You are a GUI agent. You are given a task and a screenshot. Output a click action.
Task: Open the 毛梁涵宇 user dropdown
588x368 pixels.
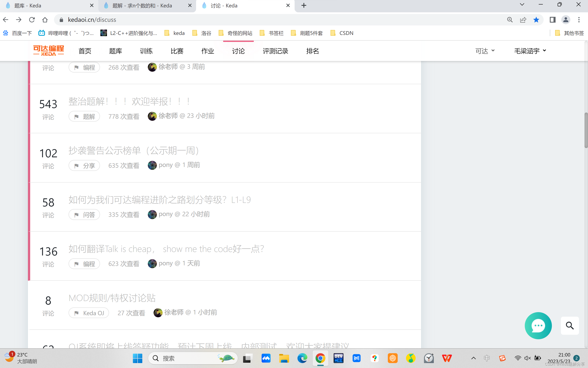530,51
